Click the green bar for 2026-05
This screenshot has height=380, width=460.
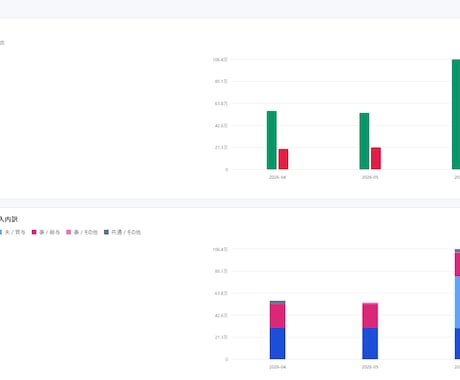364,141
